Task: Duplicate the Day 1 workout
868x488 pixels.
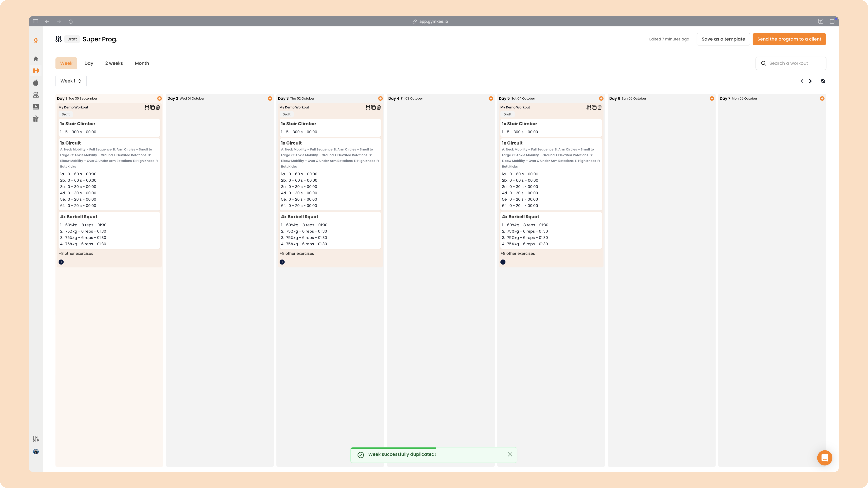Action: point(152,107)
